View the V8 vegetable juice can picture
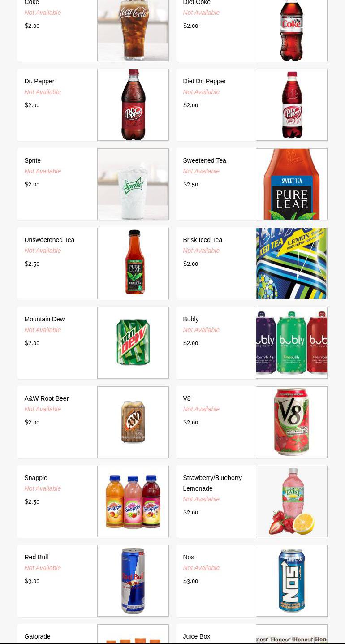The image size is (345, 644). pyautogui.click(x=292, y=422)
